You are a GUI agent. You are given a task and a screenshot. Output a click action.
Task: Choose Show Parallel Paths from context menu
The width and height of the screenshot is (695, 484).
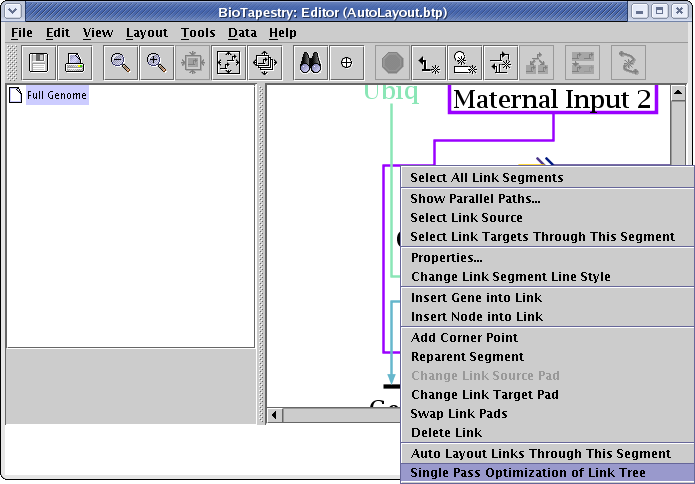475,199
